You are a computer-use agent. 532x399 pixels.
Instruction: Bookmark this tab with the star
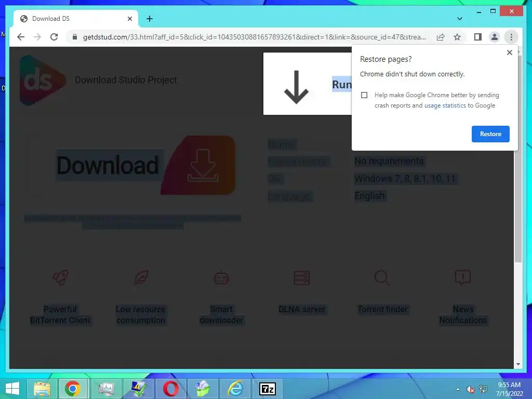point(457,37)
